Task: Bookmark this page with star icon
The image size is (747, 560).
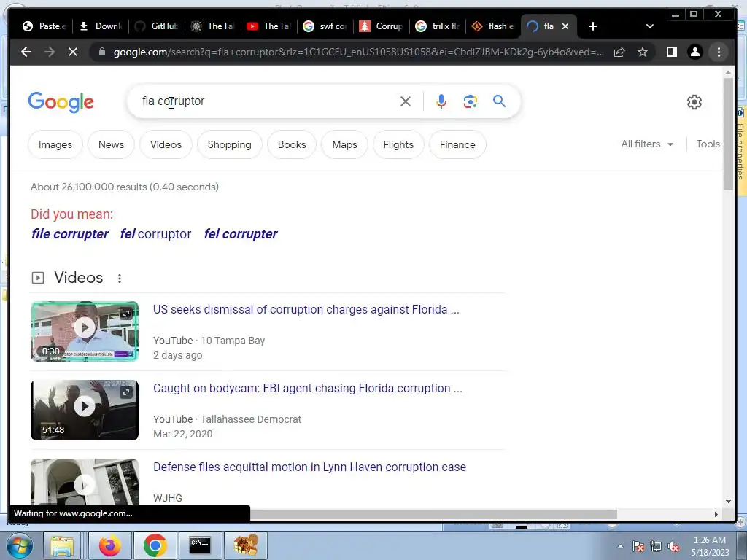Action: point(643,52)
